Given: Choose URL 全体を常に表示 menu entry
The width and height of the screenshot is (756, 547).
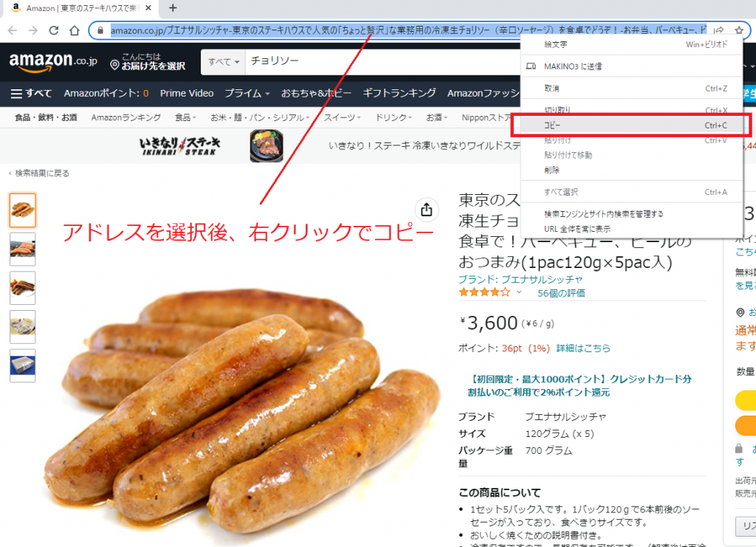Looking at the screenshot, I should [632, 229].
